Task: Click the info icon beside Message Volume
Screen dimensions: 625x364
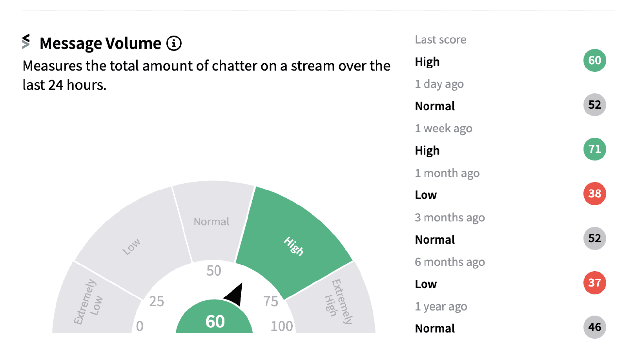Action: point(174,43)
